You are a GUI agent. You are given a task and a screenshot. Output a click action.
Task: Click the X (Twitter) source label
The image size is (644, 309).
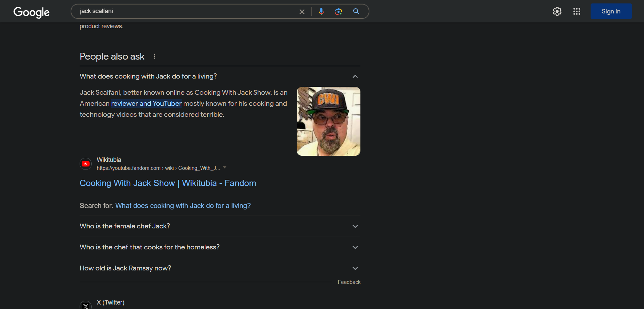(111, 302)
